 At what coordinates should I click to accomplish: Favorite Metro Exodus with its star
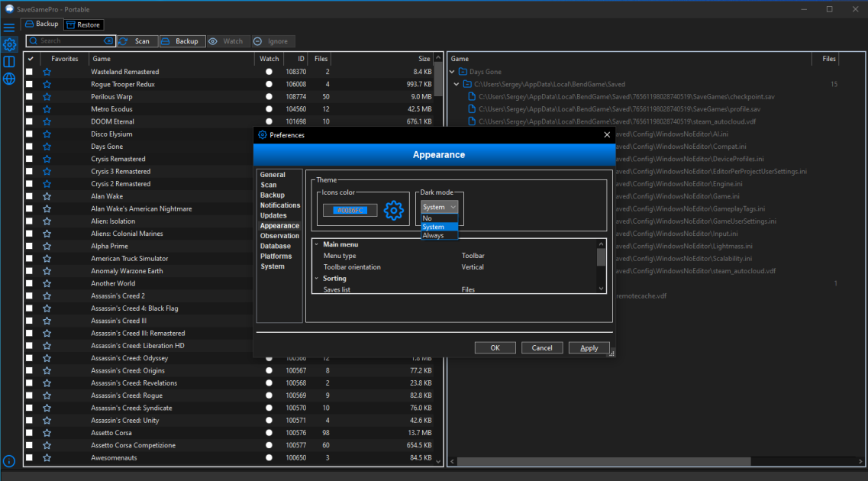click(x=47, y=109)
